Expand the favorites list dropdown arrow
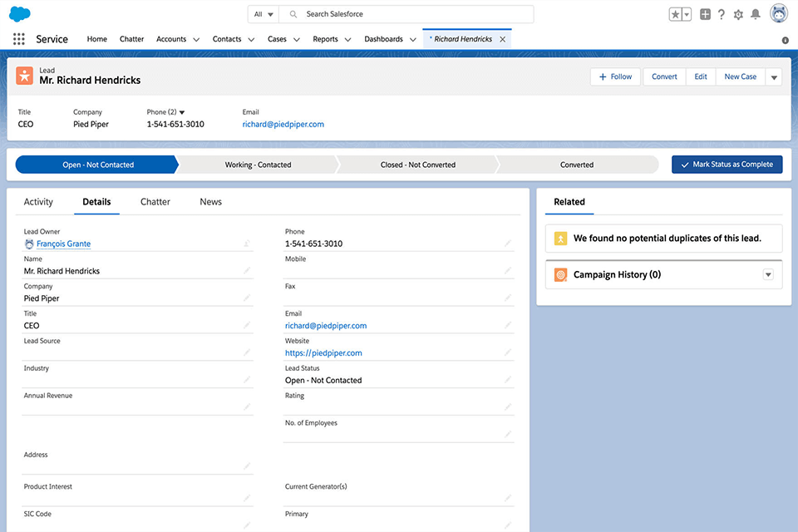Image resolution: width=798 pixels, height=532 pixels. pyautogui.click(x=687, y=14)
